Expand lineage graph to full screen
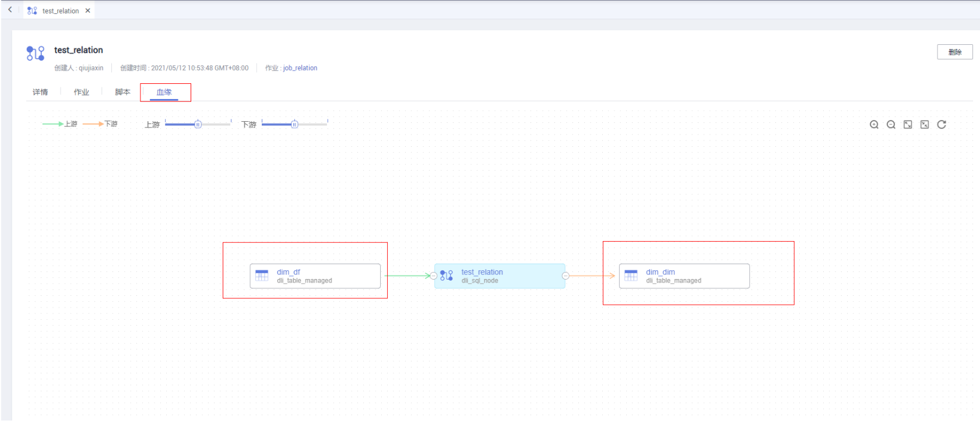 coord(908,125)
